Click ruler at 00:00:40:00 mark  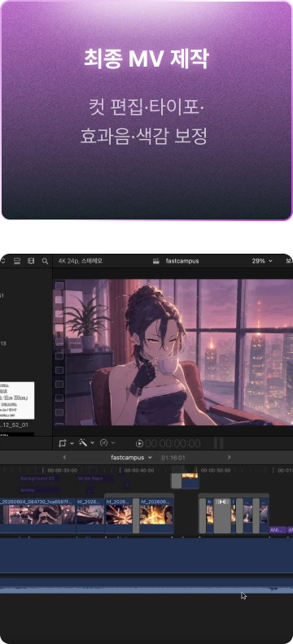[139, 471]
